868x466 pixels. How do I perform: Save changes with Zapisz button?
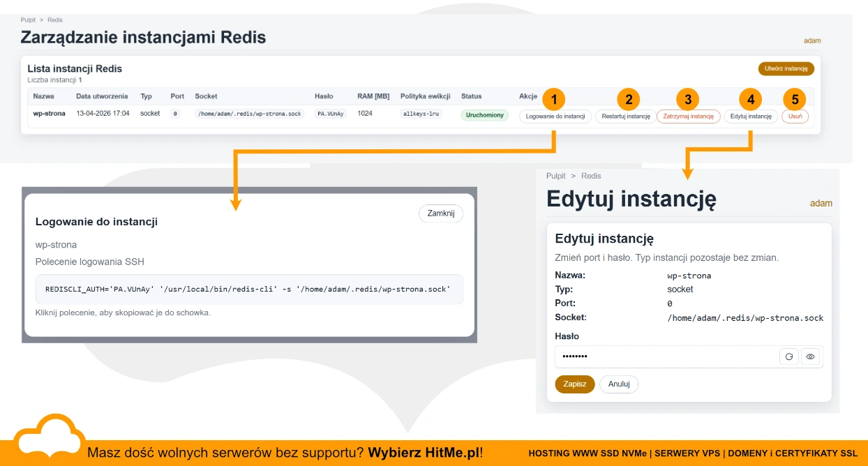pyautogui.click(x=575, y=384)
